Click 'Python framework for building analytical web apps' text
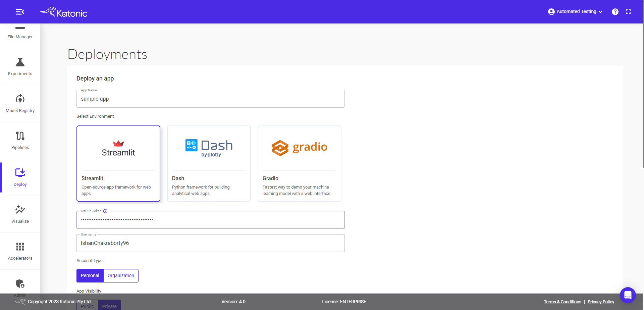 coord(201,190)
